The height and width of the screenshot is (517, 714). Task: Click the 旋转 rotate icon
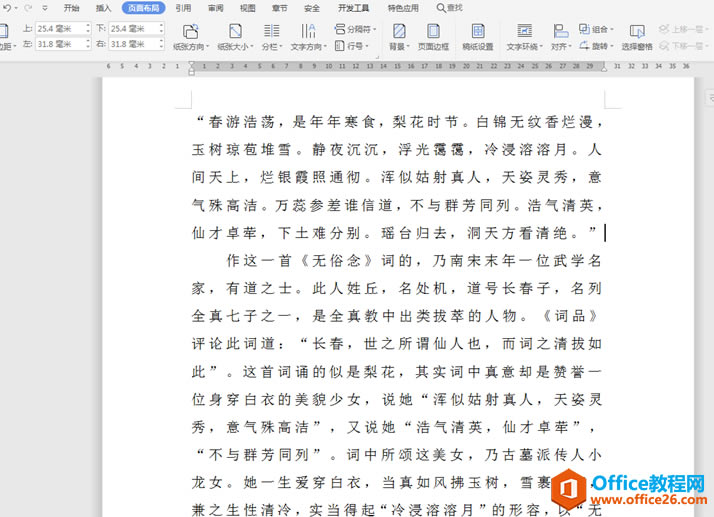coord(584,46)
